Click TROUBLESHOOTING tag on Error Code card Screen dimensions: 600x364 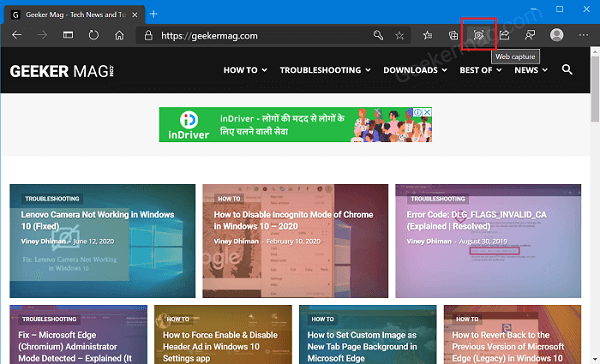[438, 199]
